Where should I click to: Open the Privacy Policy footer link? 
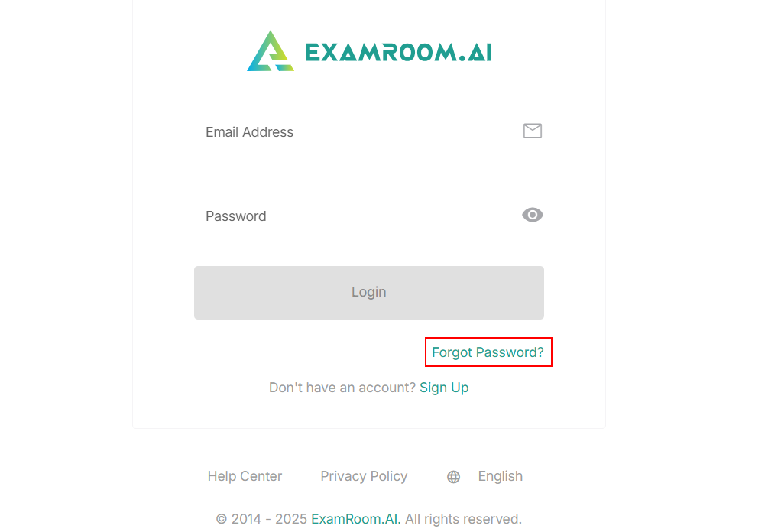(x=364, y=476)
